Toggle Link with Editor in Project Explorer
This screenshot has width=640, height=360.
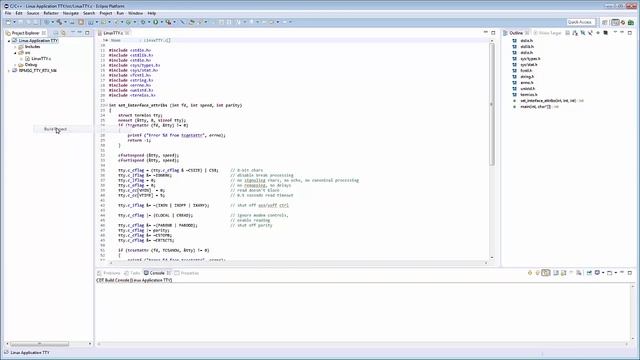[x=63, y=33]
